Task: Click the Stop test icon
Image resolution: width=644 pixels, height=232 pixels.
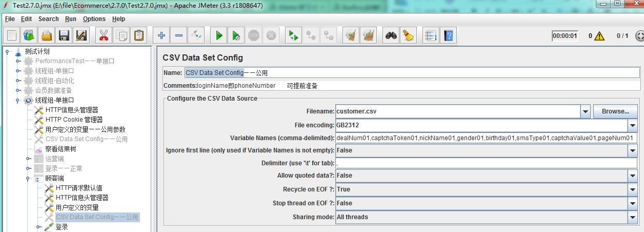Action: coord(253,36)
